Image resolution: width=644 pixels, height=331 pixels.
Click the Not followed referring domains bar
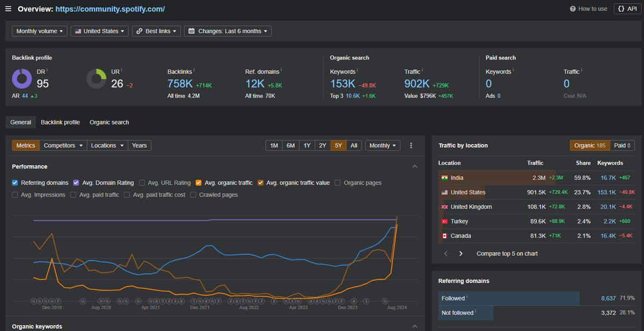[466, 313]
